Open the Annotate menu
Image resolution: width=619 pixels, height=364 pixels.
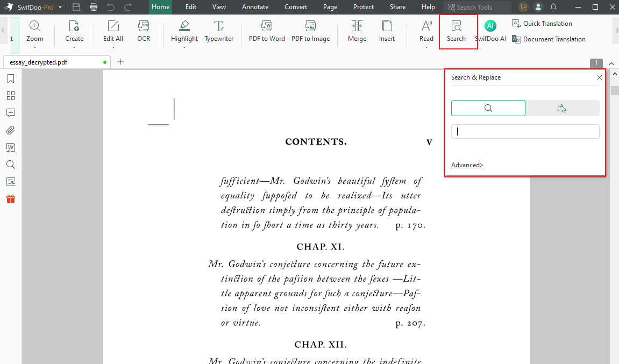click(x=255, y=7)
